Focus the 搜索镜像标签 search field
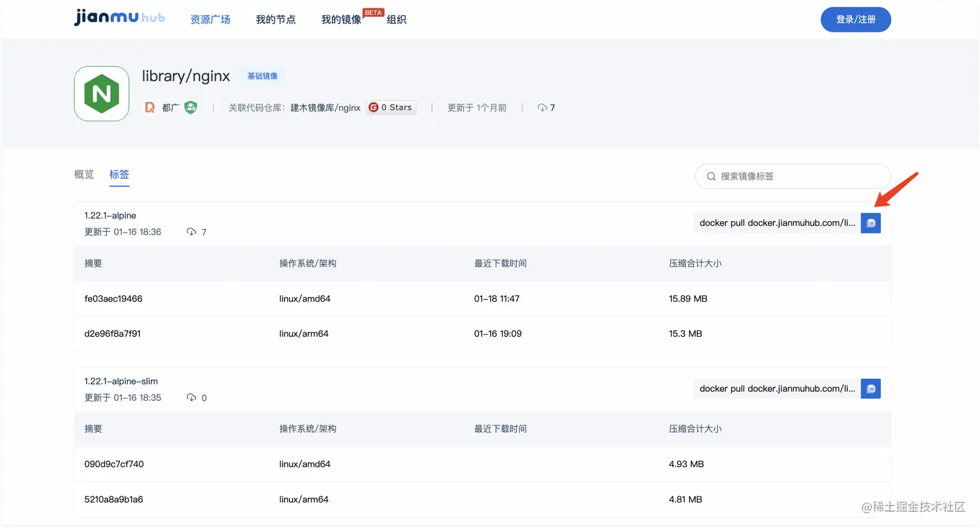The width and height of the screenshot is (980, 528). pos(793,176)
